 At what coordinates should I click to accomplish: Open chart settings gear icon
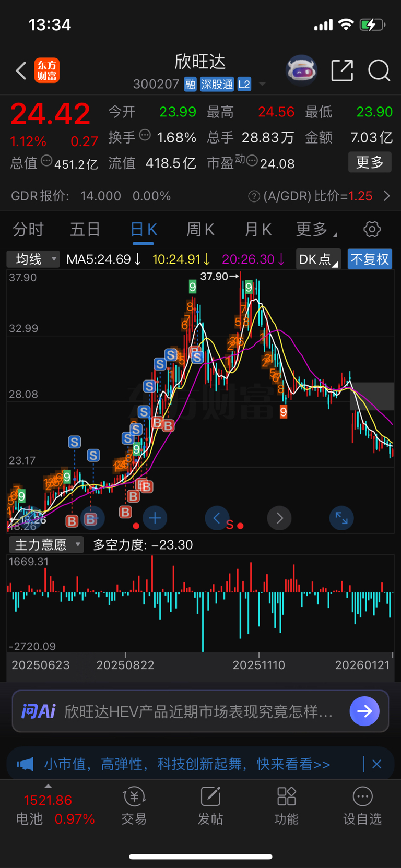point(372,229)
